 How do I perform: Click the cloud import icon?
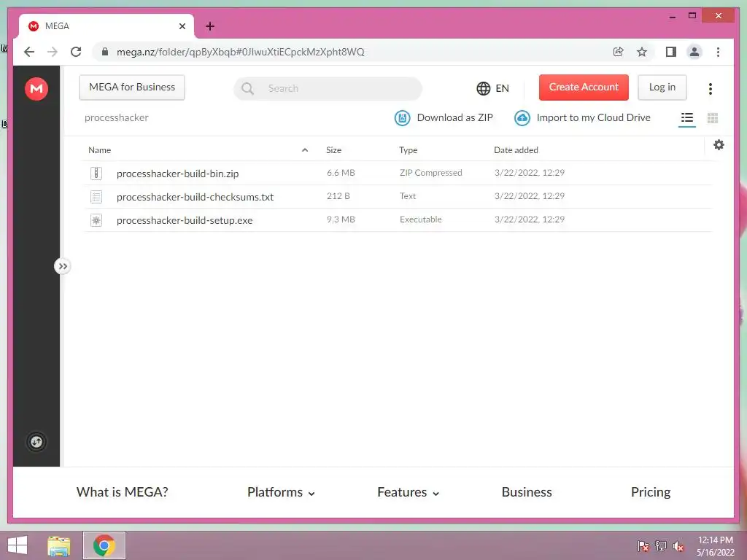point(522,118)
